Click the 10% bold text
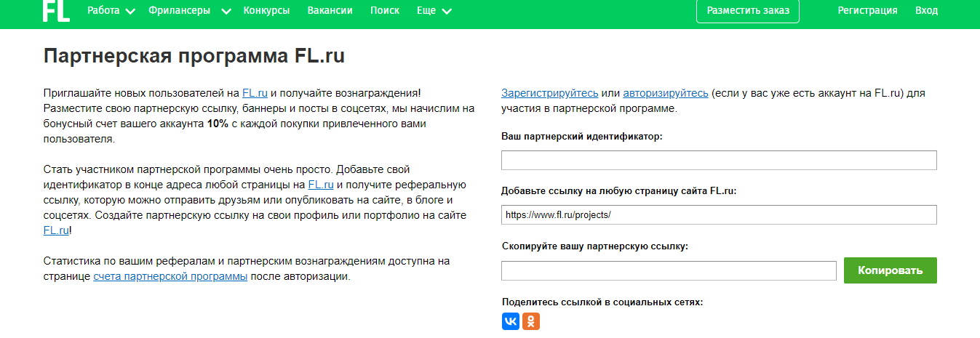980x338 pixels. (218, 124)
